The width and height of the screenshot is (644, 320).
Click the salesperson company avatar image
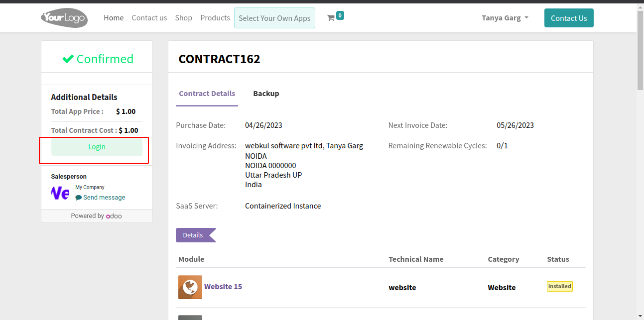pyautogui.click(x=60, y=193)
